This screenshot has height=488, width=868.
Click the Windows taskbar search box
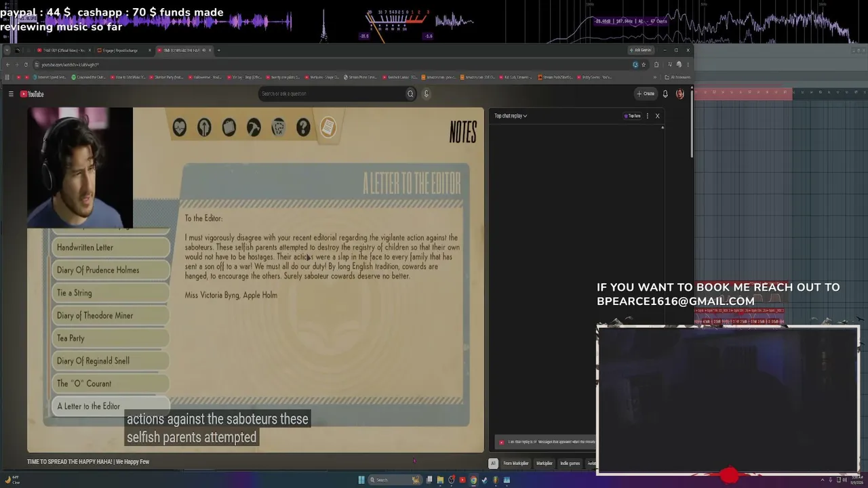pos(396,480)
